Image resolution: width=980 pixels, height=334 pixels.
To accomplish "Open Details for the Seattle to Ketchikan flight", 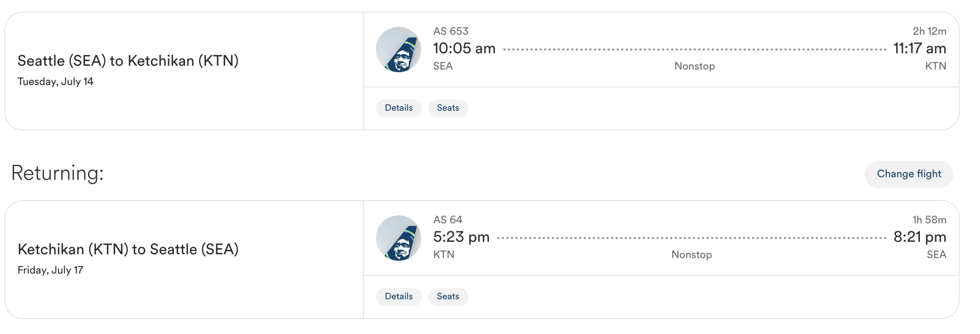I will [x=399, y=108].
